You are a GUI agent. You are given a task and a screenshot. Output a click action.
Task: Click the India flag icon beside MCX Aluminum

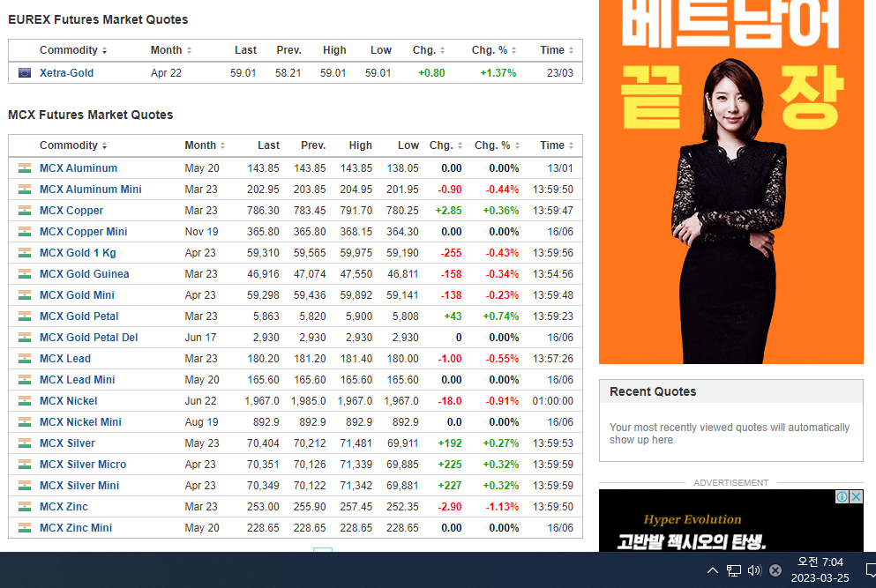pos(25,168)
